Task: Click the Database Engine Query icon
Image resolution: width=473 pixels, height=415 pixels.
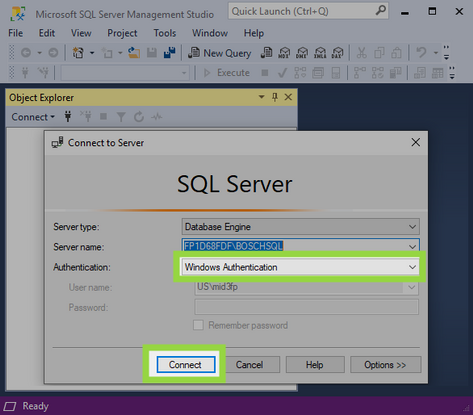Action: [x=266, y=53]
